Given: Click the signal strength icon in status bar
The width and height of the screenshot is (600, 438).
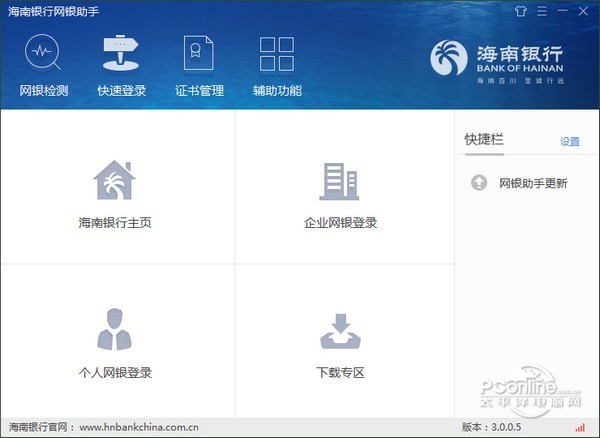Looking at the screenshot, I should pyautogui.click(x=580, y=427).
